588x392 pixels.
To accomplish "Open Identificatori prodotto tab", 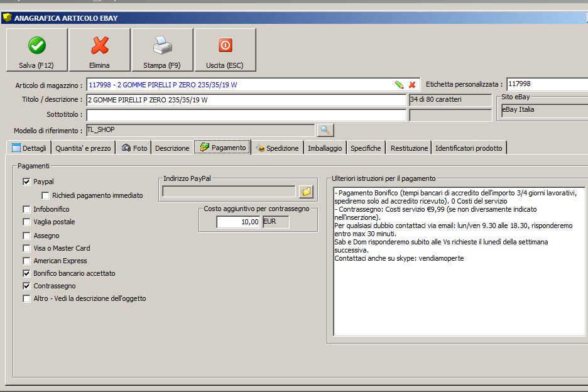I will click(x=469, y=148).
